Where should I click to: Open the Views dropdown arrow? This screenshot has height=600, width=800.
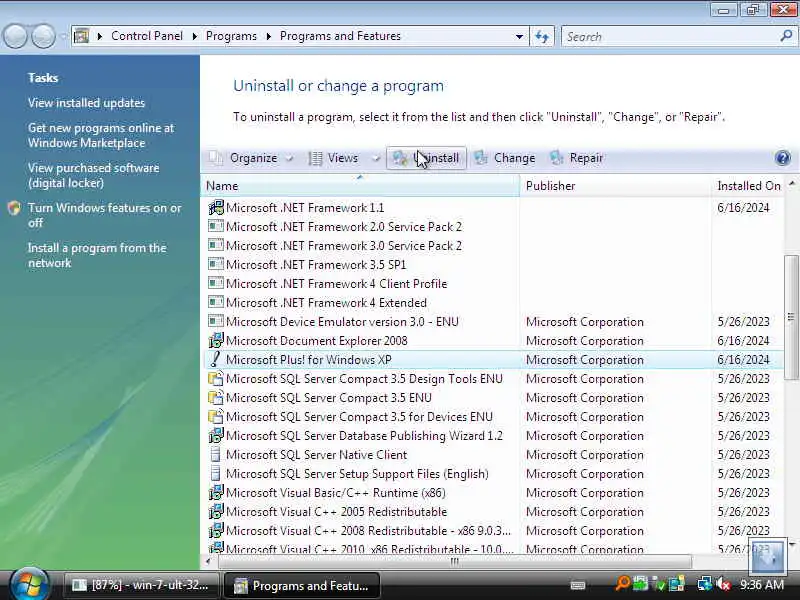(376, 158)
